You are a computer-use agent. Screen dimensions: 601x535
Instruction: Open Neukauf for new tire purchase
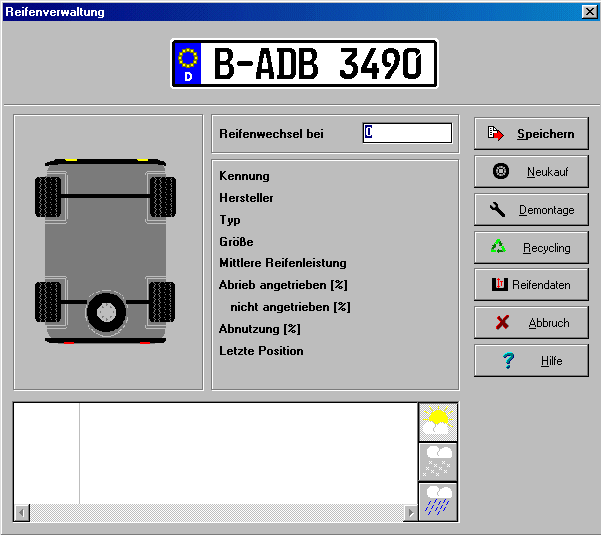coord(531,172)
